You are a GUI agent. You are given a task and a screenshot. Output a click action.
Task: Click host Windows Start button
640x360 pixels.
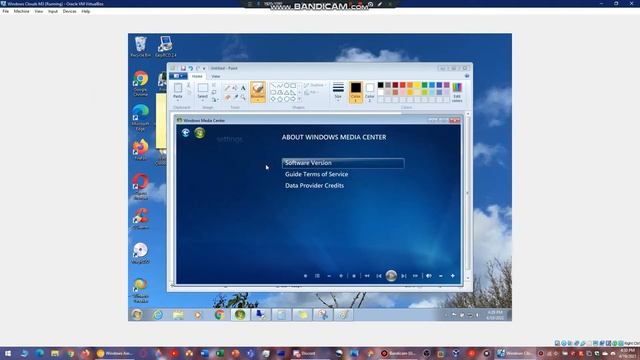point(7,353)
